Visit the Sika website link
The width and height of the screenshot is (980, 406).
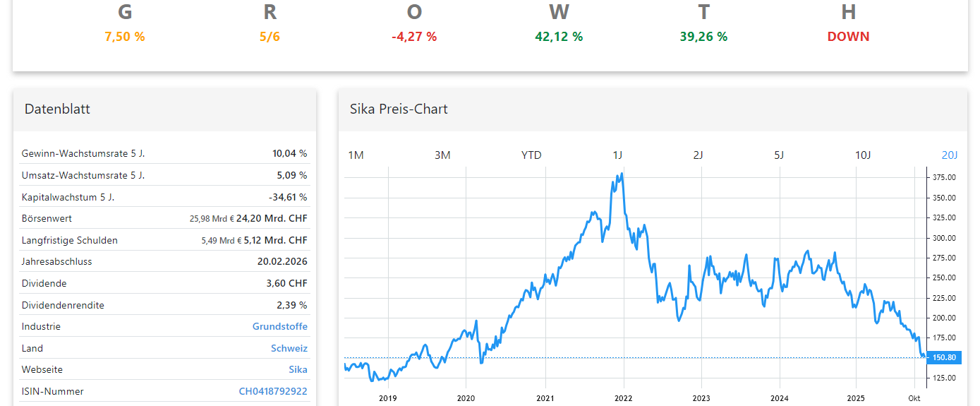pos(298,370)
